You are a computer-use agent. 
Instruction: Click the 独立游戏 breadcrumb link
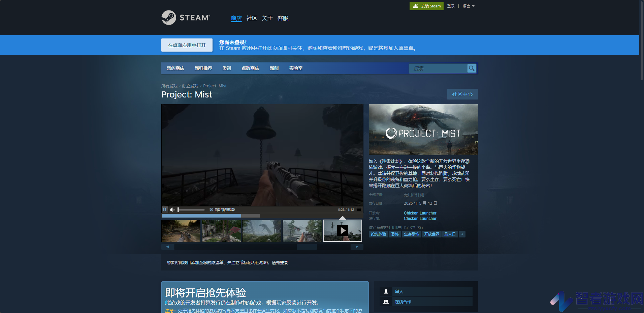190,86
